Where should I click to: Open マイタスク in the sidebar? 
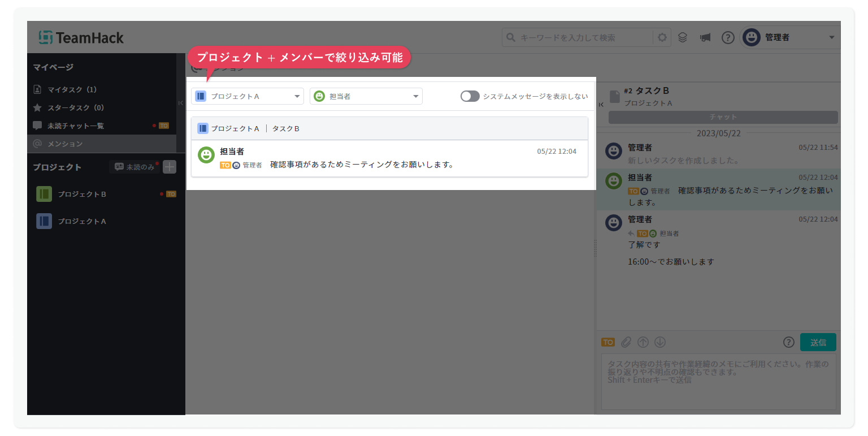[x=72, y=89]
